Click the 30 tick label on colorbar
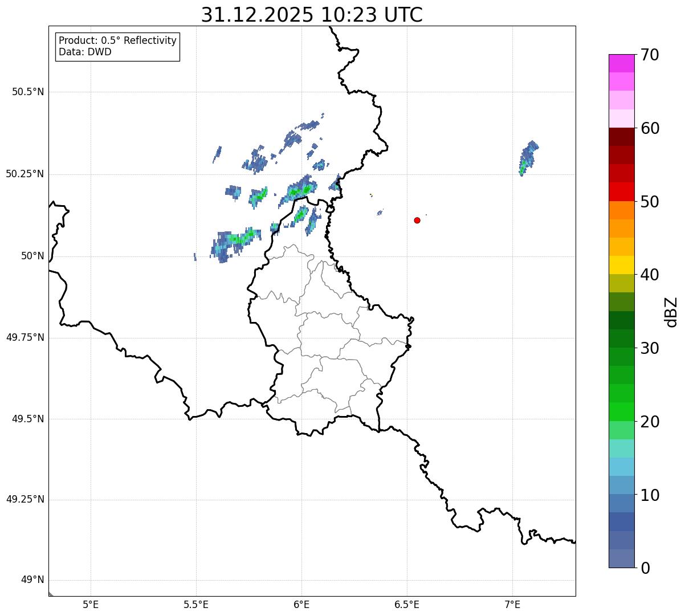The width and height of the screenshot is (685, 616). [x=650, y=348]
